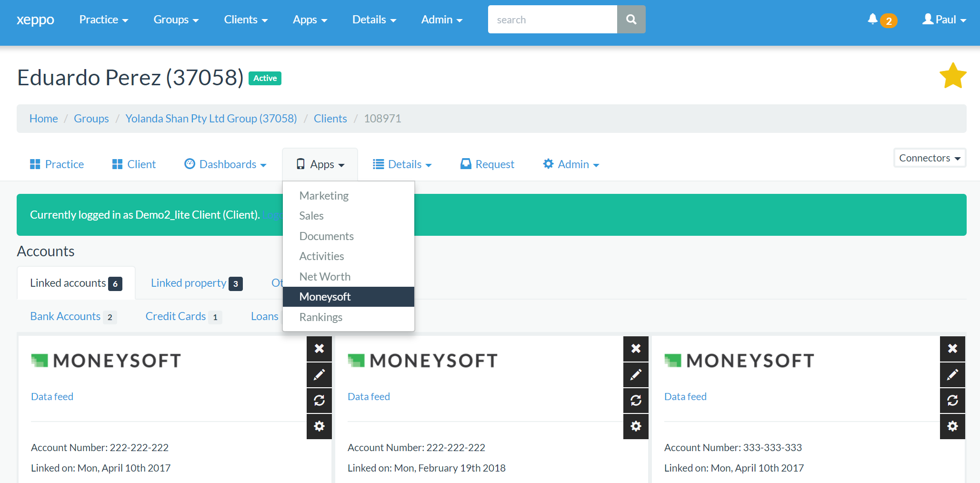Screen dimensions: 980x483
Task: Remove first Moneysoft account with X icon
Action: 319,349
